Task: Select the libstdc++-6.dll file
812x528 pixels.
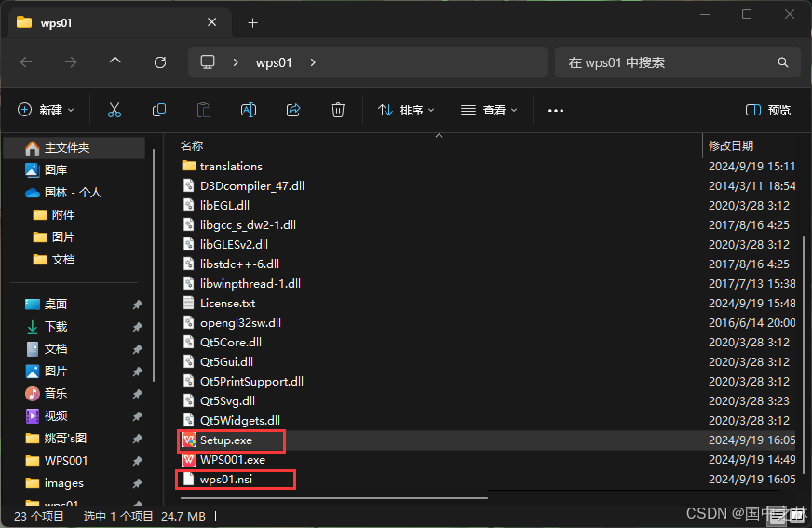Action: 239,264
